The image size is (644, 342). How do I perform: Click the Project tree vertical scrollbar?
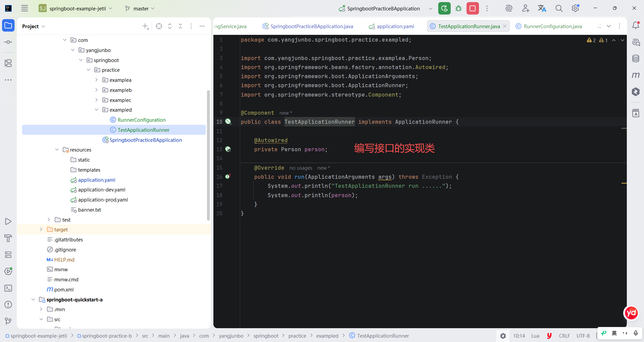208,155
